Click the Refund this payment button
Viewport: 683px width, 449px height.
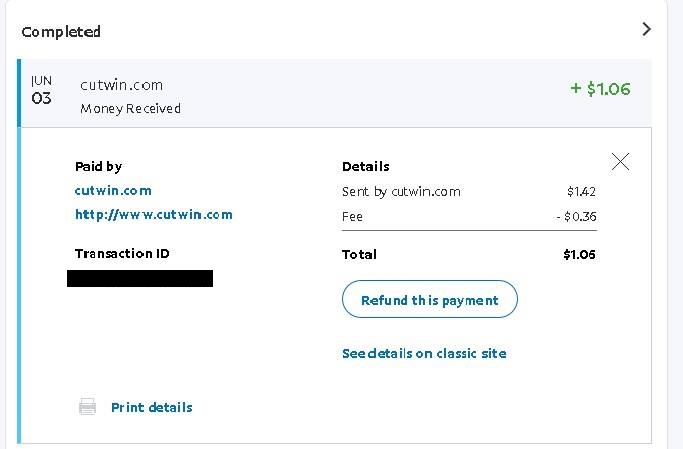pyautogui.click(x=430, y=299)
